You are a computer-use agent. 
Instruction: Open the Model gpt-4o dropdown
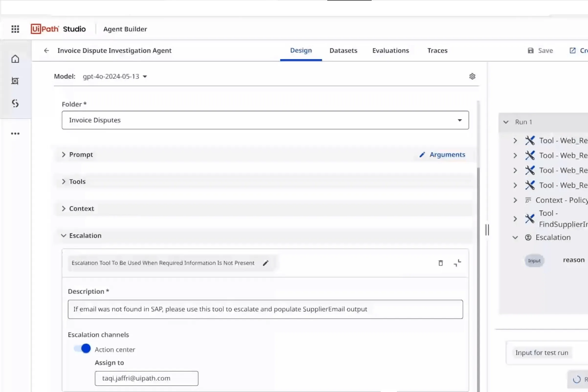click(115, 76)
